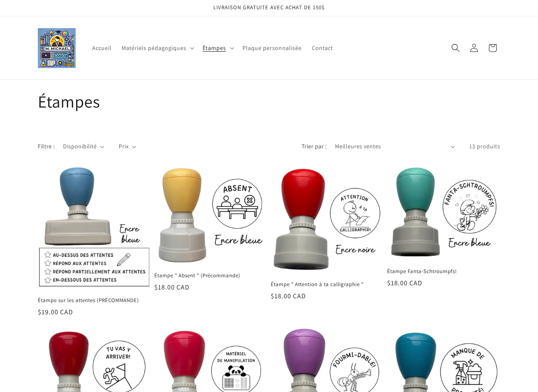Click the purple Fourmi-dable stamp image
Screen dimensions: 538x392
coord(327,359)
